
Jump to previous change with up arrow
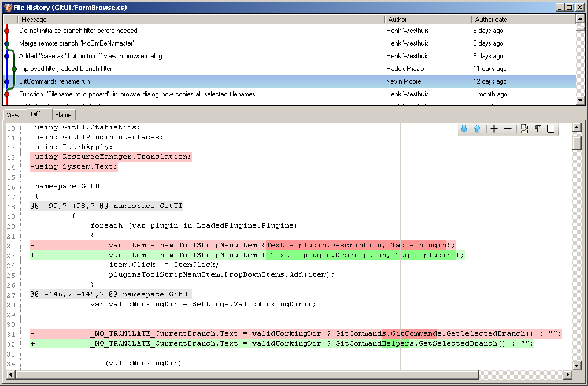pos(477,129)
